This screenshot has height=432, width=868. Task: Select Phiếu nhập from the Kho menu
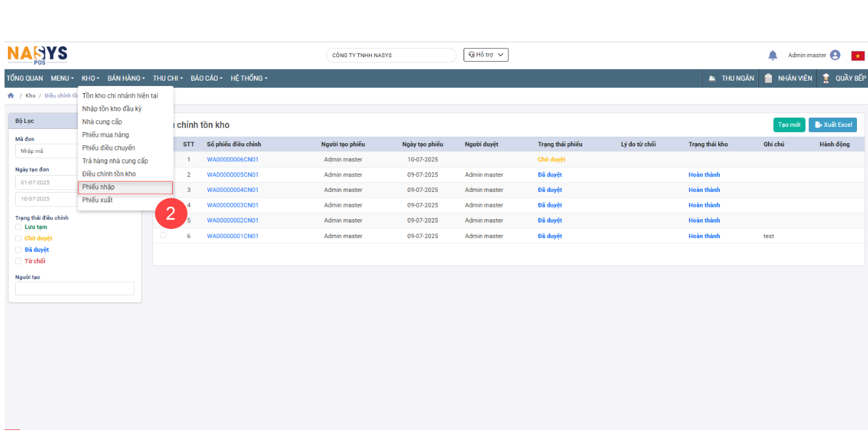click(x=99, y=187)
